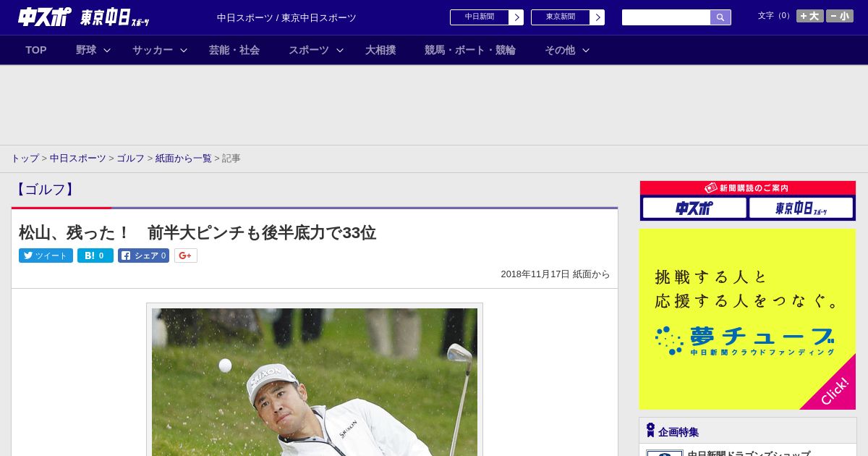Share article via Twitter ツイート button
This screenshot has height=456, width=868.
46,256
